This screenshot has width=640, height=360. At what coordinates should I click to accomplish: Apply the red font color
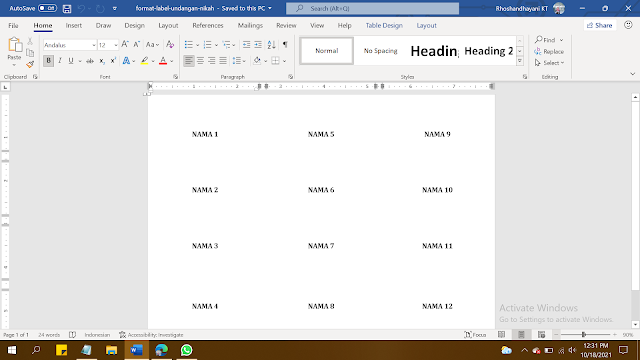pos(163,61)
